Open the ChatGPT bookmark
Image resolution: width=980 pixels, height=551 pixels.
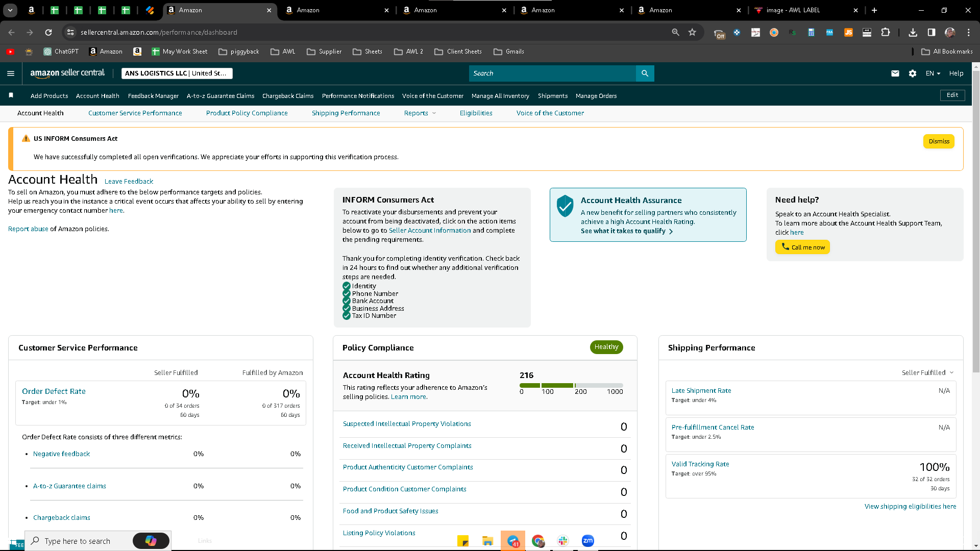click(61, 52)
